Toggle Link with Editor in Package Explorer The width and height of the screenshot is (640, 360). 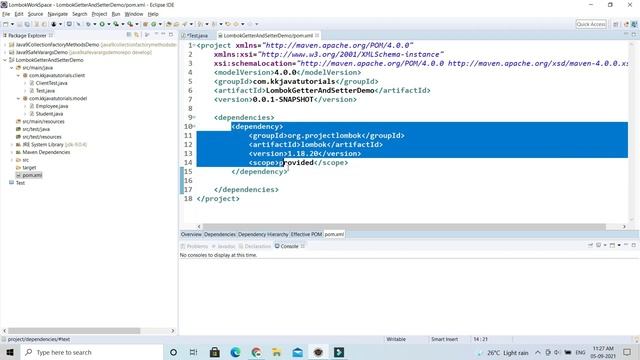(x=137, y=35)
